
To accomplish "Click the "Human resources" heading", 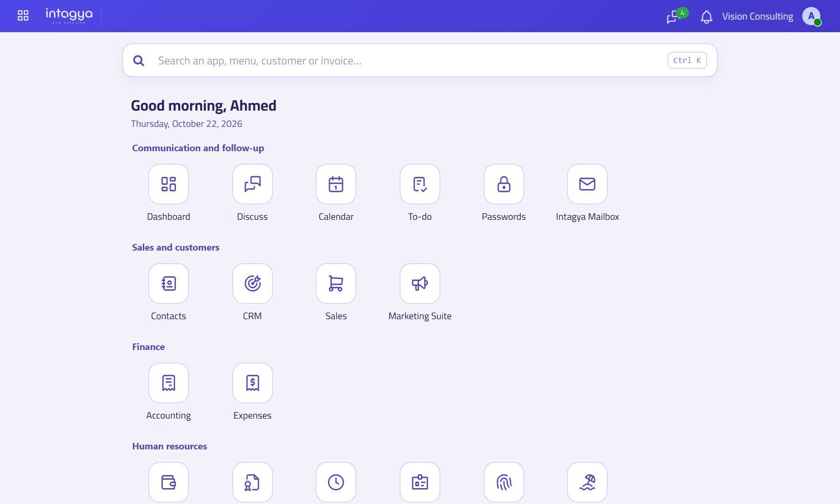I will coord(169,446).
